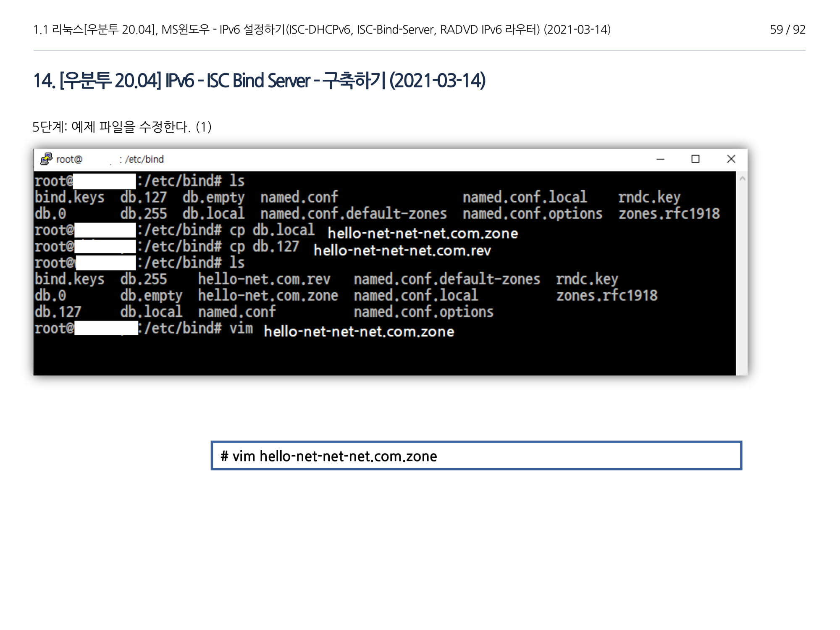Screen dimensions: 840x630
Task: Click the window title text /etc/bind
Action: click(x=144, y=159)
